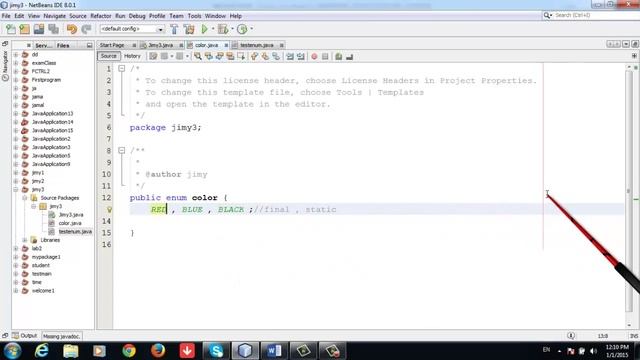Open Skype from the taskbar
This screenshot has width=640, height=360.
click(x=216, y=351)
